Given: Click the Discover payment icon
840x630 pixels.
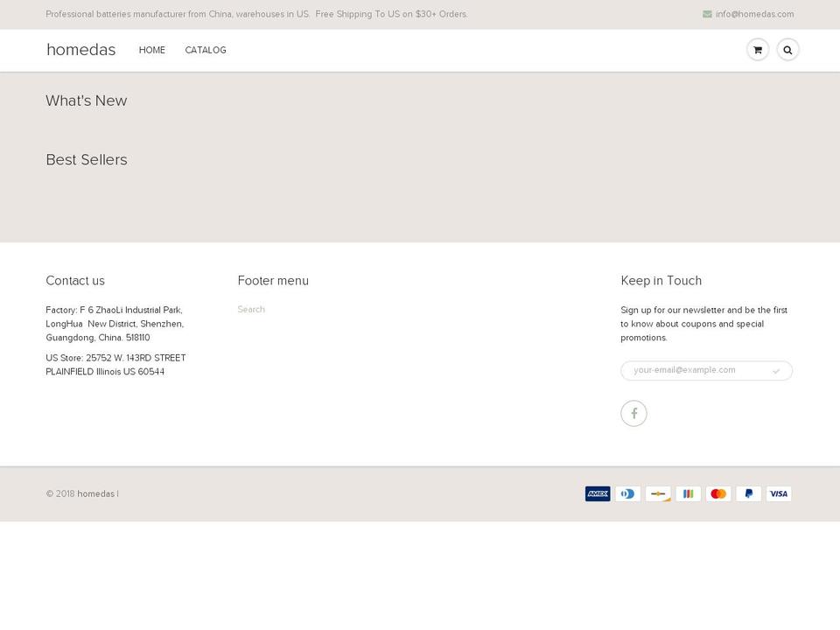Looking at the screenshot, I should point(658,493).
